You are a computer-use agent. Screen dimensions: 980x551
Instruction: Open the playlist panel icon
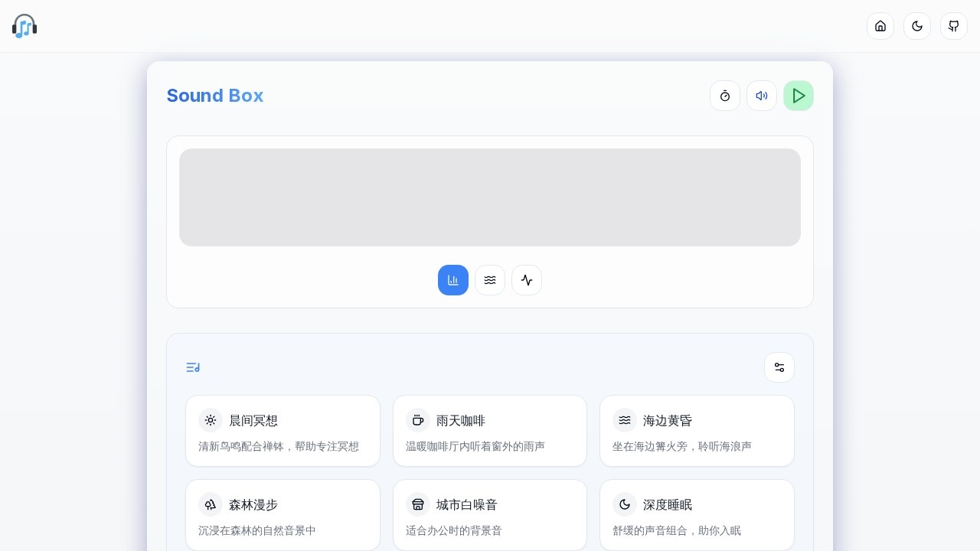193,367
